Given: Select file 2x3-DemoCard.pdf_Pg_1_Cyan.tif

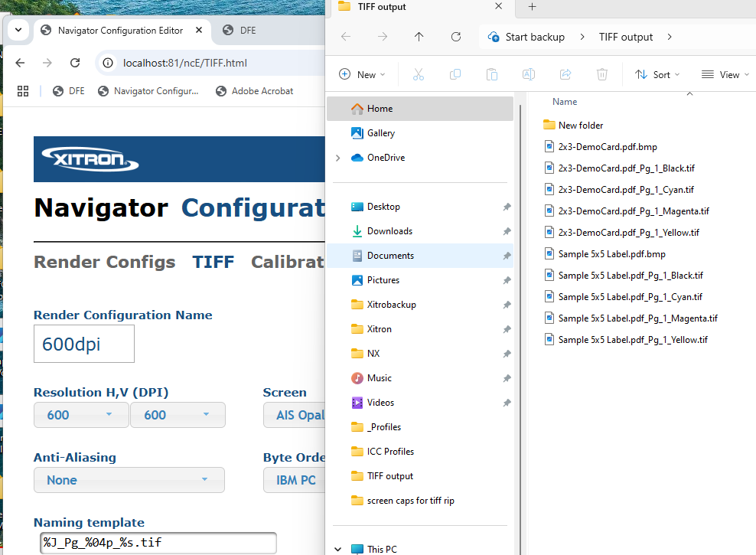Looking at the screenshot, I should click(x=618, y=190).
